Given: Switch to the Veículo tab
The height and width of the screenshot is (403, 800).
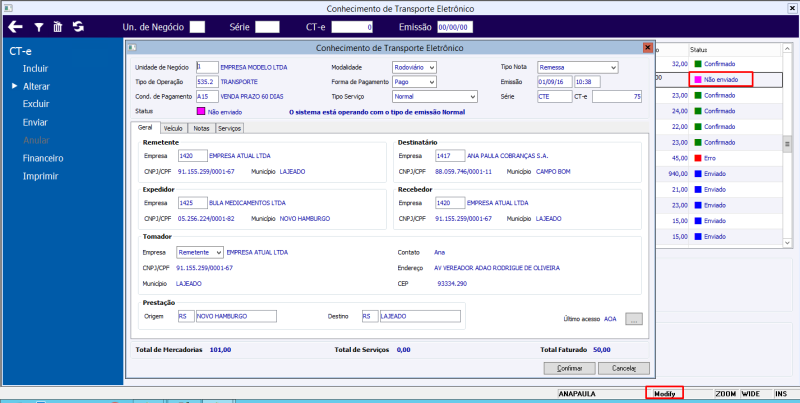Looking at the screenshot, I should tap(172, 128).
